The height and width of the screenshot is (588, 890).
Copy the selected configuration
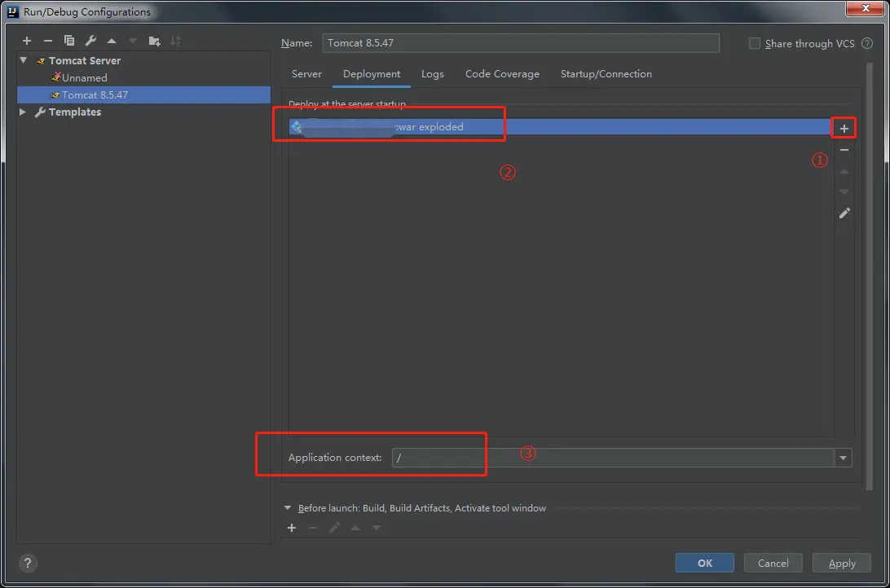pyautogui.click(x=69, y=41)
